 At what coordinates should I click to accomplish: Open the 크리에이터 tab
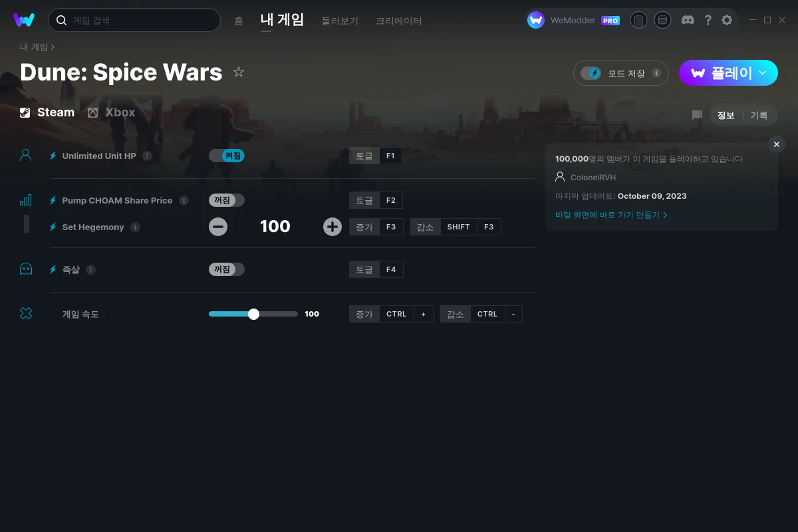pos(399,21)
